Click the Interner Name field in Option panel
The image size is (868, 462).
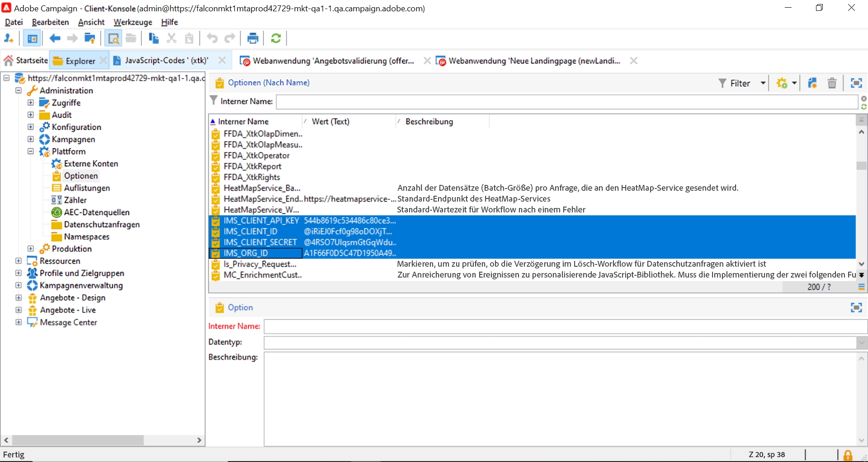565,326
